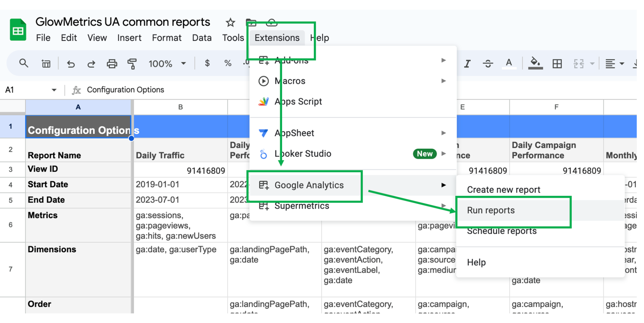Open the File menu

click(x=43, y=38)
